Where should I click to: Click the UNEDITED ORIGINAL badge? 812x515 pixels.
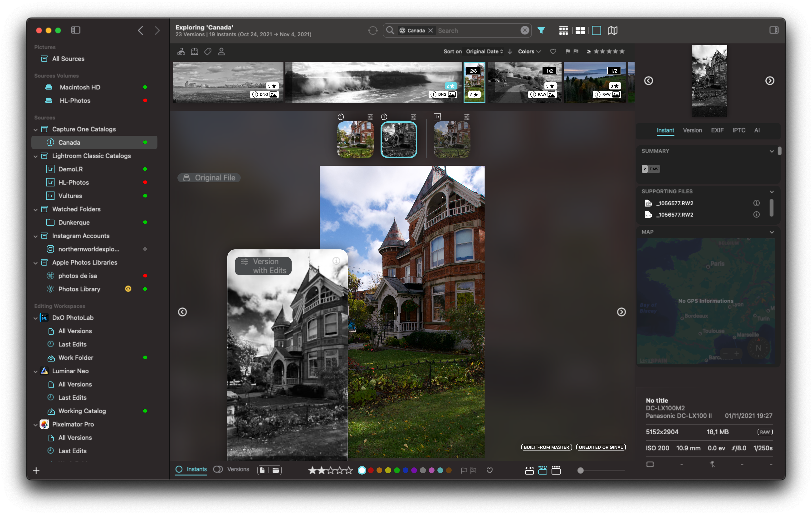coord(601,447)
